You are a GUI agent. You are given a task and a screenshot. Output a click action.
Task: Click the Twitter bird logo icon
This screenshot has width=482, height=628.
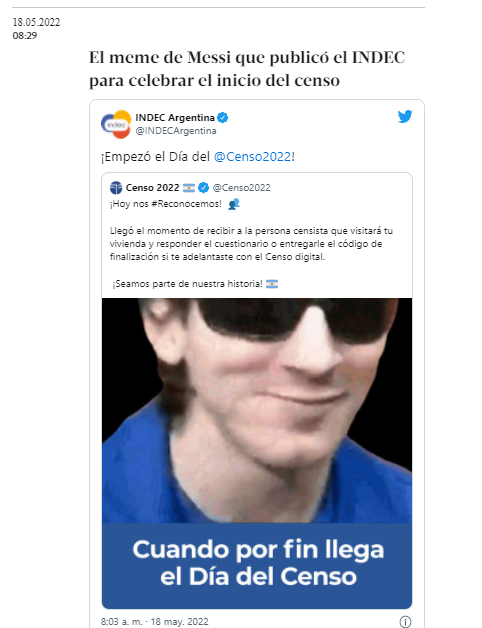[x=405, y=117]
